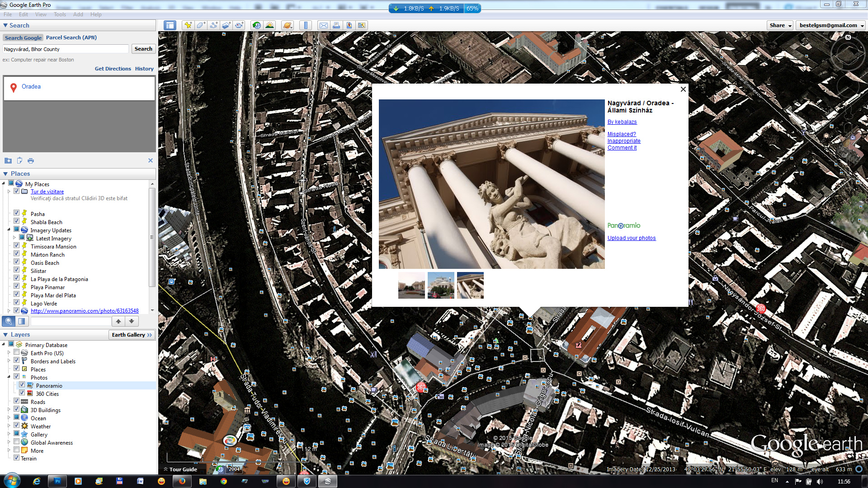Switch to Parcel Search (APN) tab
The width and height of the screenshot is (868, 488).
(x=71, y=38)
